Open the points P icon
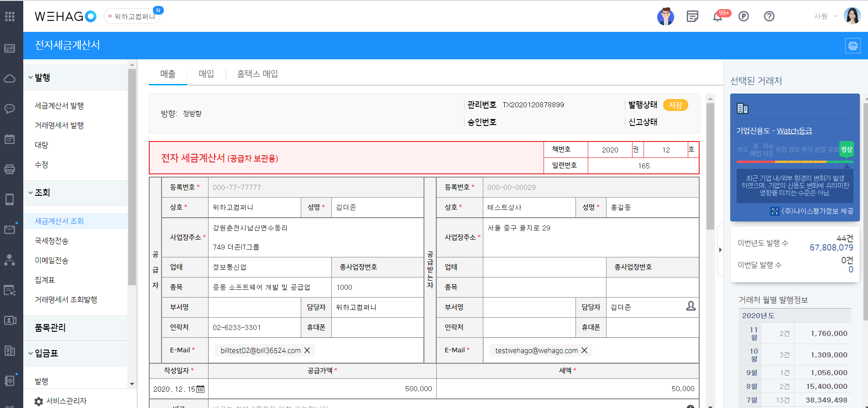This screenshot has height=408, width=868. (x=744, y=16)
